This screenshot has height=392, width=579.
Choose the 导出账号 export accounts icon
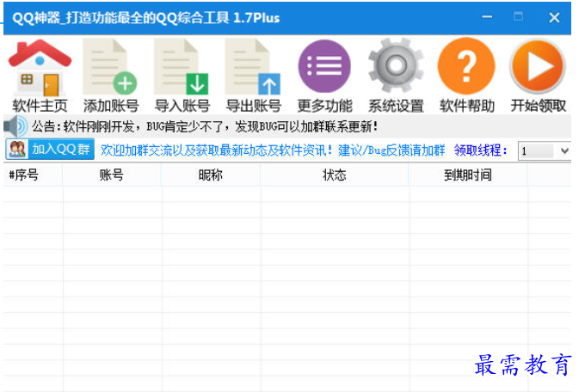tap(253, 76)
